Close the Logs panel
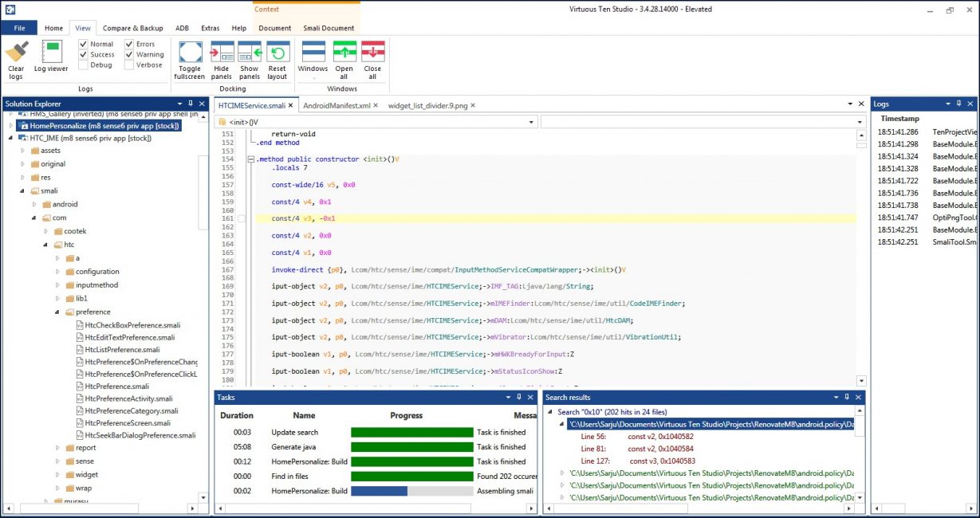Viewport: 980px width, 518px height. pyautogui.click(x=970, y=104)
